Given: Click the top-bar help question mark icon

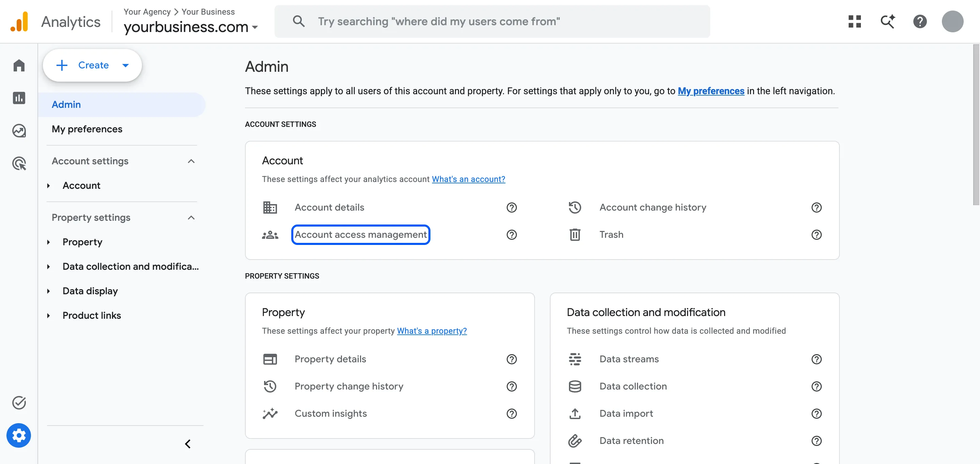Looking at the screenshot, I should [x=920, y=21].
